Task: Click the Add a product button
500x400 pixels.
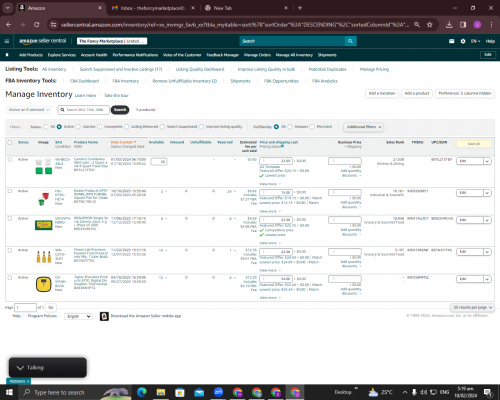Action: pyautogui.click(x=417, y=93)
